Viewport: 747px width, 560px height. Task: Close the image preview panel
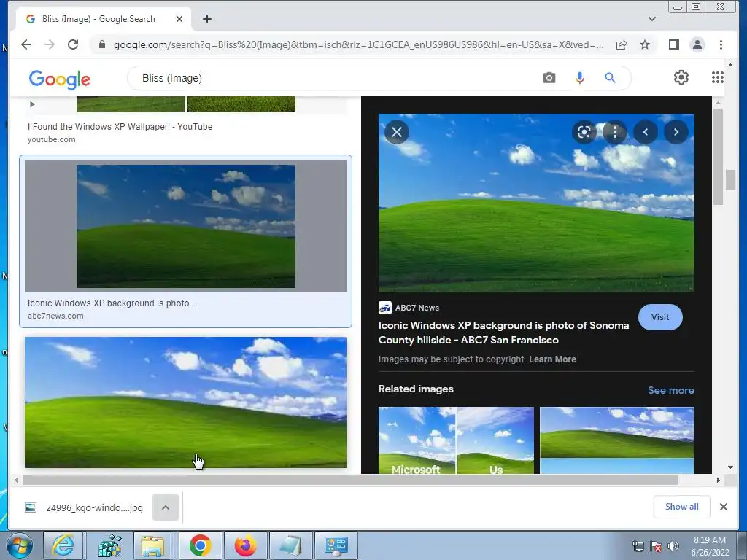[x=397, y=132]
